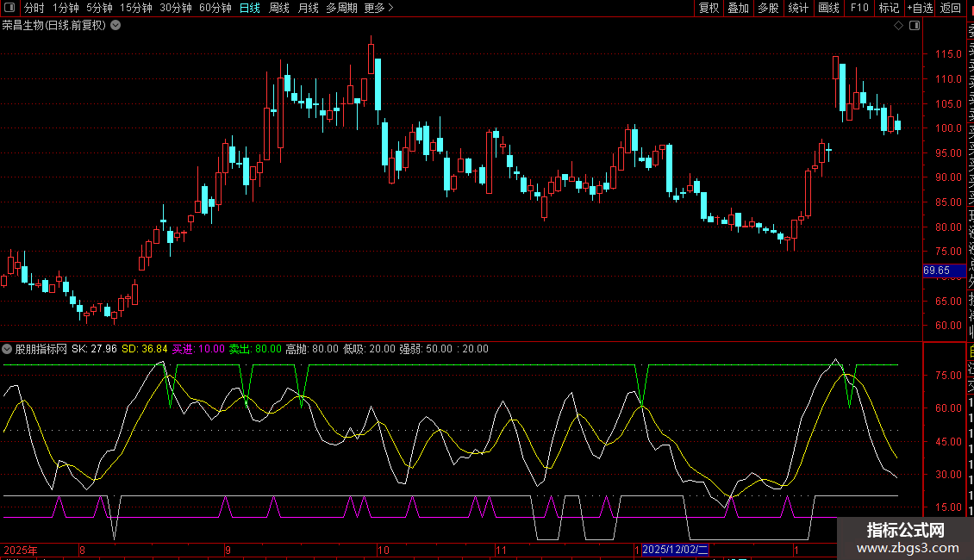Screen dimensions: 974x560
Task: Open the 股朋指标网 indicator dropdown arrow
Action: point(8,349)
